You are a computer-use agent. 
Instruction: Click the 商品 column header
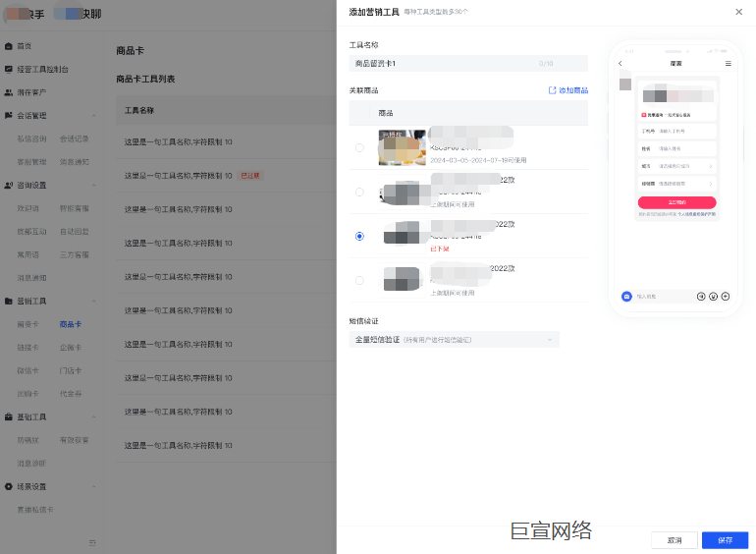pos(386,113)
